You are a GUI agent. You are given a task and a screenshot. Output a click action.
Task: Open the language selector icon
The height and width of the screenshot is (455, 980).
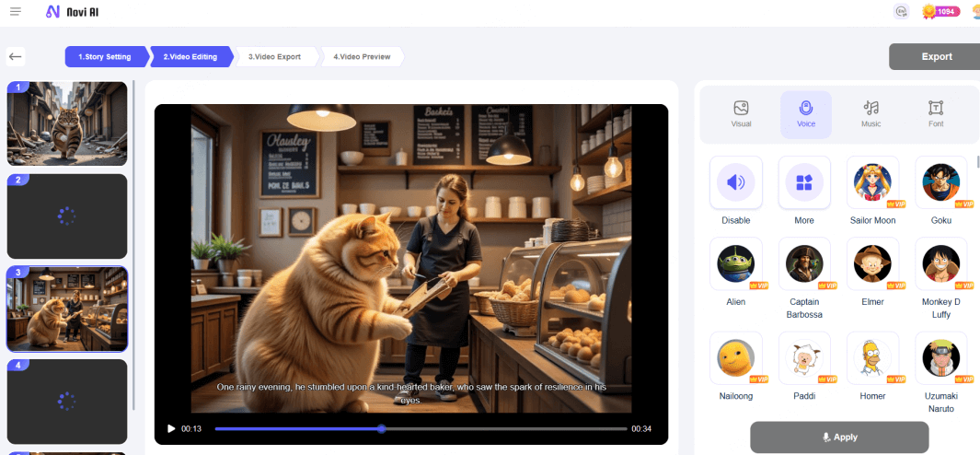click(901, 11)
